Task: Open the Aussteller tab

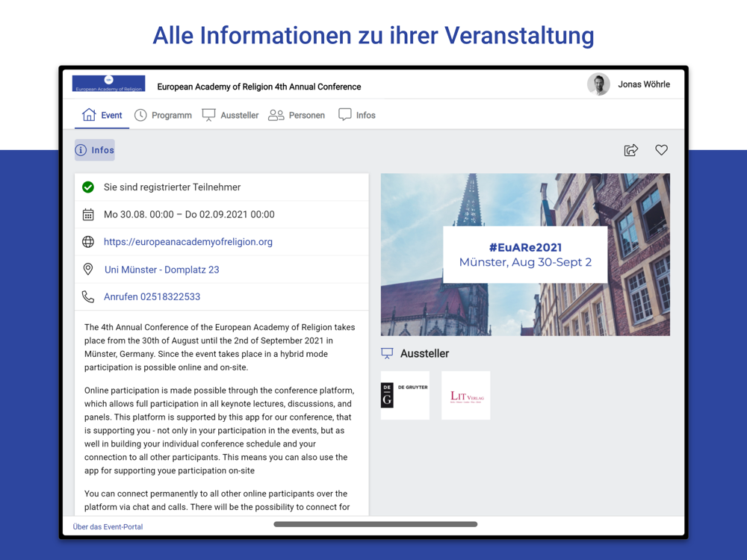Action: coord(230,115)
